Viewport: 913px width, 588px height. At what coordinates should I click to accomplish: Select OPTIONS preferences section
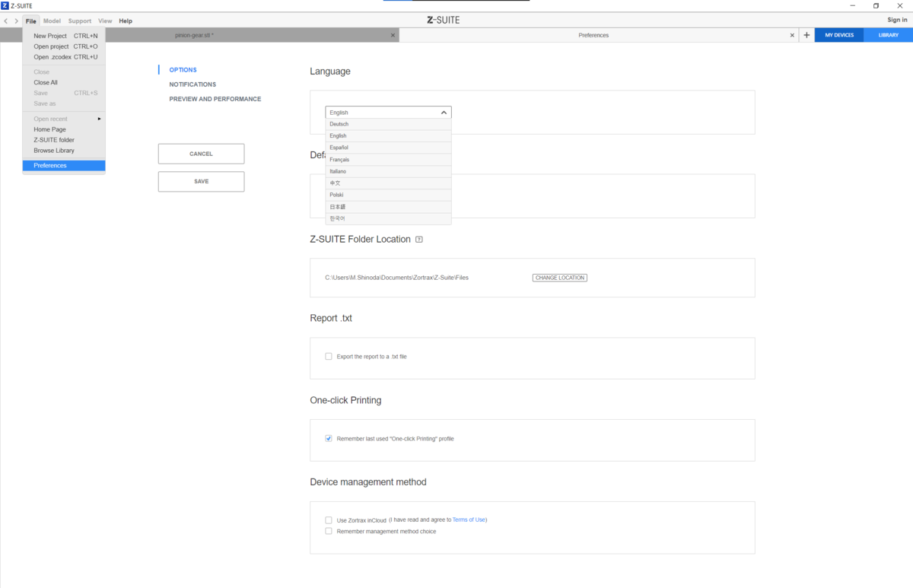click(x=183, y=70)
